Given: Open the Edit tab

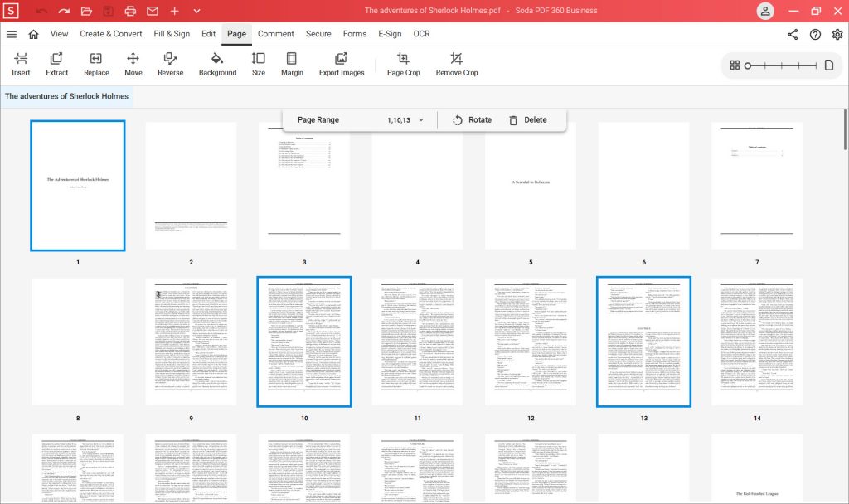Looking at the screenshot, I should (208, 34).
